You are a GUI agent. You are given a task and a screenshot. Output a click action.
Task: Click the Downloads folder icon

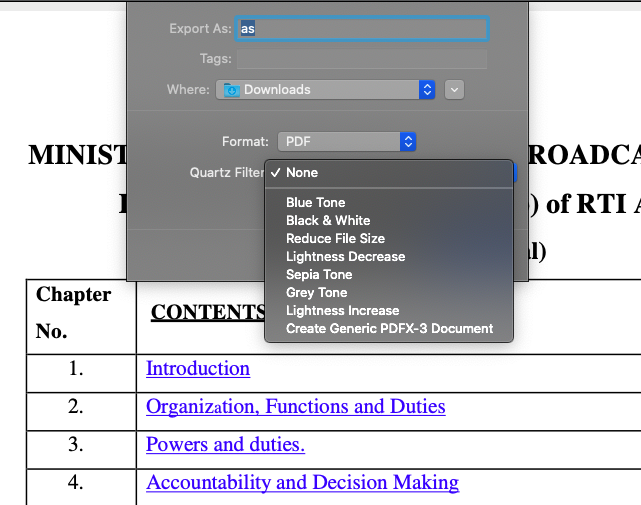(231, 90)
